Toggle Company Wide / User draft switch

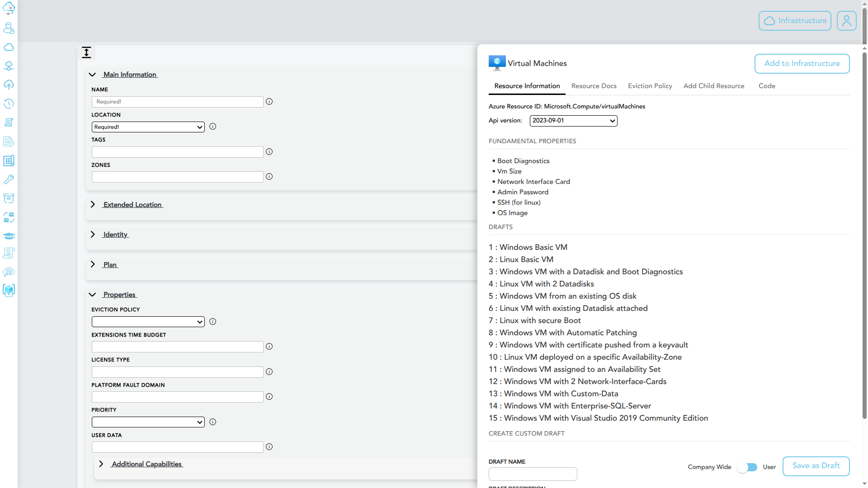coord(747,467)
